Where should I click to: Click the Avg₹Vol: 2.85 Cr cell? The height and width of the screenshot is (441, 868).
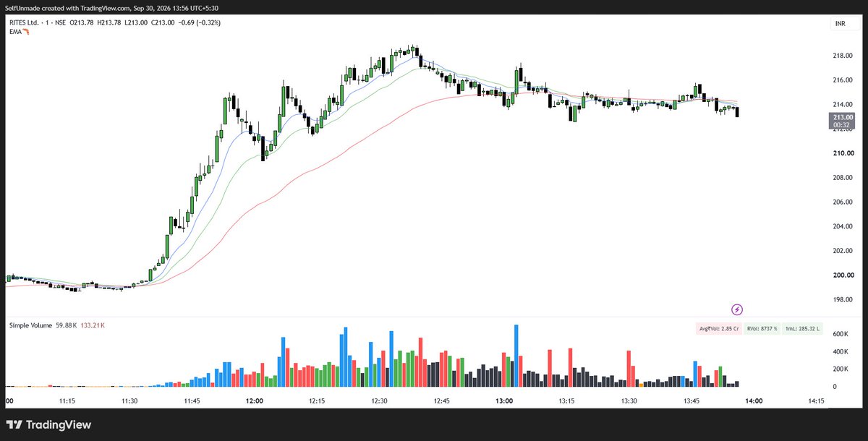tap(719, 329)
